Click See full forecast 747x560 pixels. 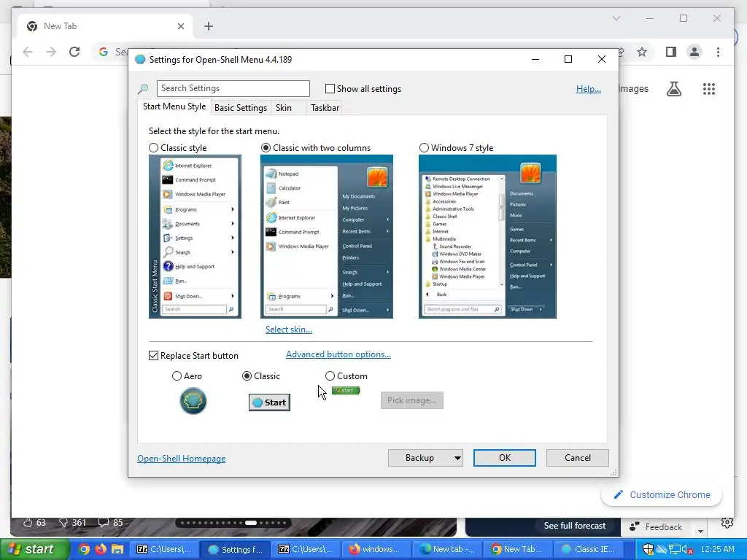[575, 526]
